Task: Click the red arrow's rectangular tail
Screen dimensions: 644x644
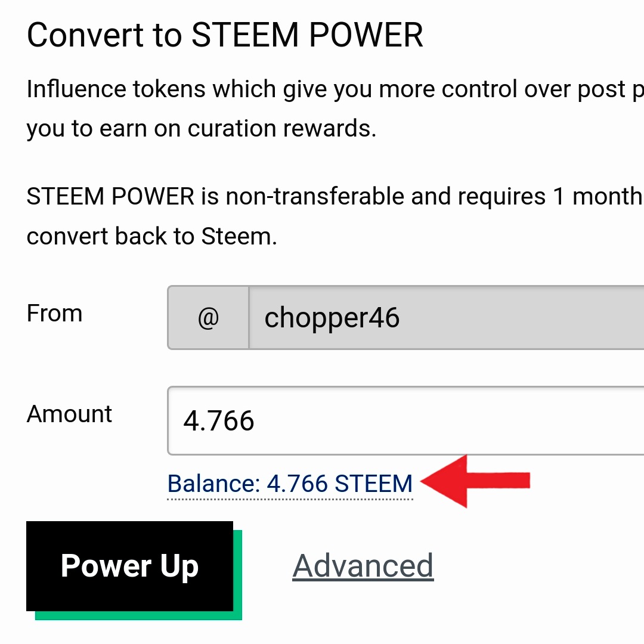Action: click(499, 481)
